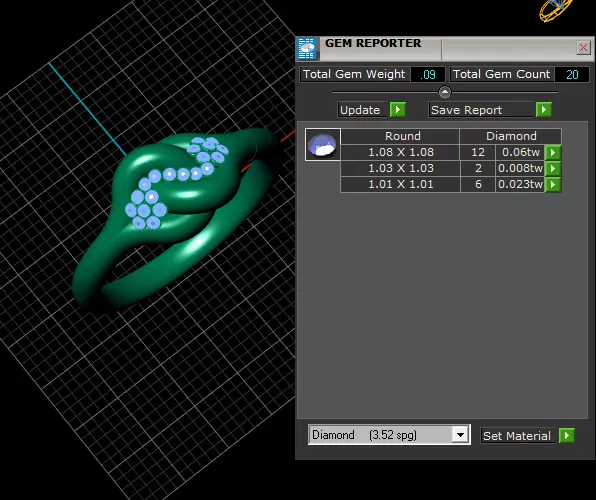Close the Gem Reporter panel
Viewport: 596px width, 500px height.
tap(583, 48)
